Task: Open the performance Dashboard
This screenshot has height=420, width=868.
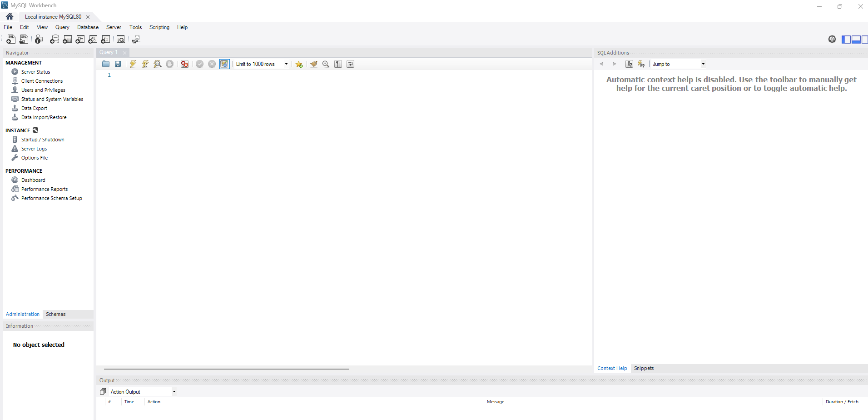Action: point(33,180)
